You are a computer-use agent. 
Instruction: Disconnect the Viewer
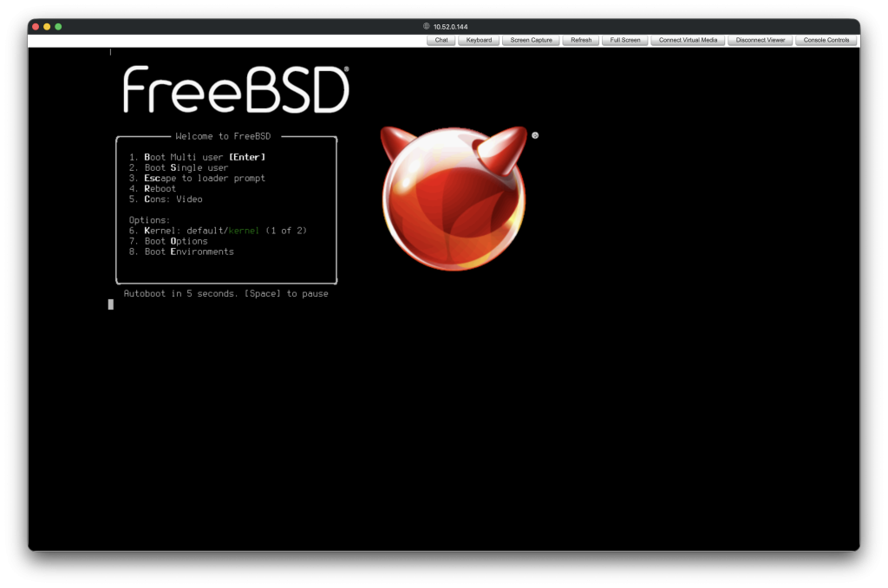coord(759,39)
